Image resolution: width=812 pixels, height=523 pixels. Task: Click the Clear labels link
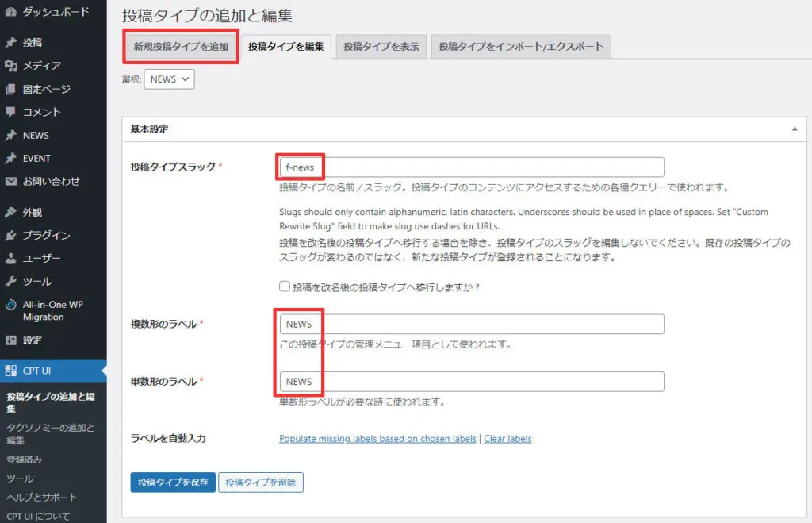click(507, 437)
